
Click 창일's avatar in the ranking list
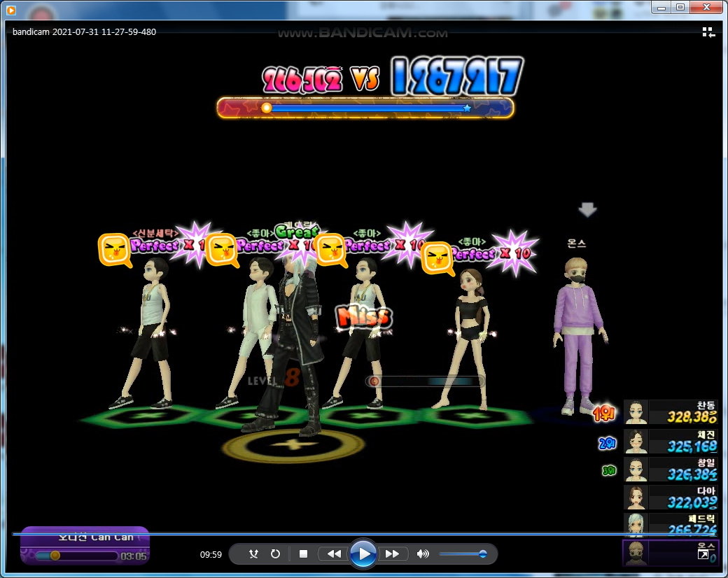coord(636,470)
